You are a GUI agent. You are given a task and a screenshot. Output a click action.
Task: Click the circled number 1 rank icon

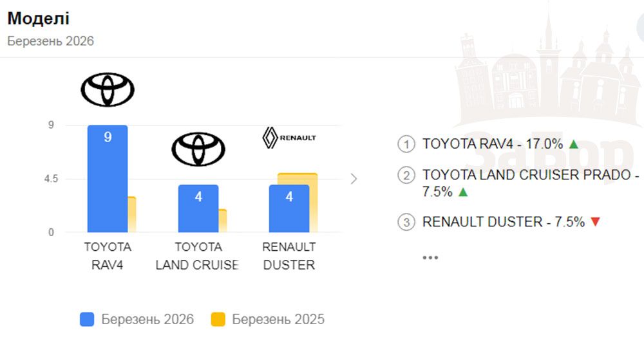(x=406, y=144)
